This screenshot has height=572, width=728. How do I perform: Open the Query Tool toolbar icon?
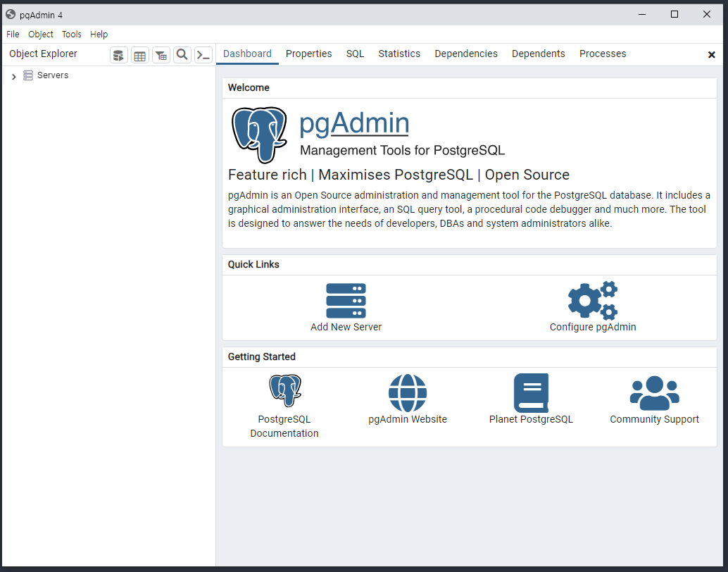point(119,55)
